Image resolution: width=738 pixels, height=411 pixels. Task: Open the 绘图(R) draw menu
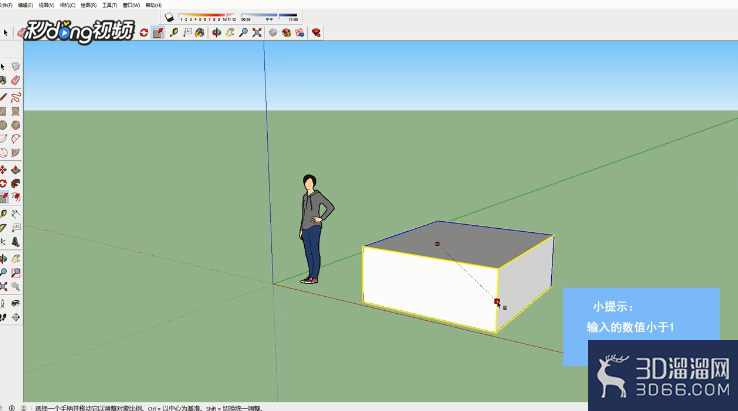[x=88, y=5]
